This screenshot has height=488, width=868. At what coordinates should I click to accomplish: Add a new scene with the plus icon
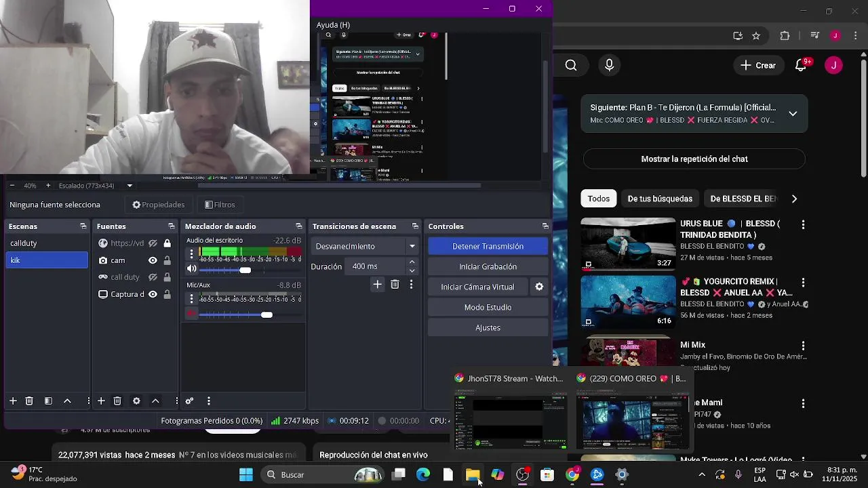(x=13, y=401)
